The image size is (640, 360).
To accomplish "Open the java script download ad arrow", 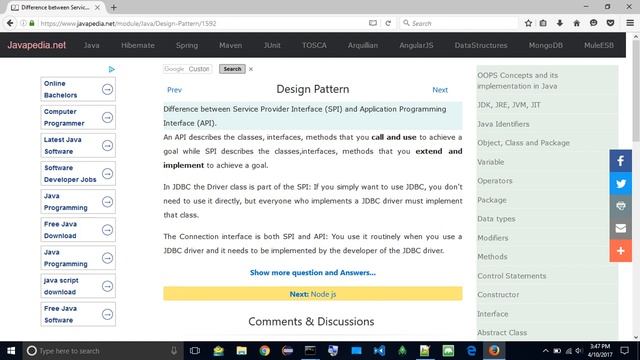I will (x=107, y=287).
